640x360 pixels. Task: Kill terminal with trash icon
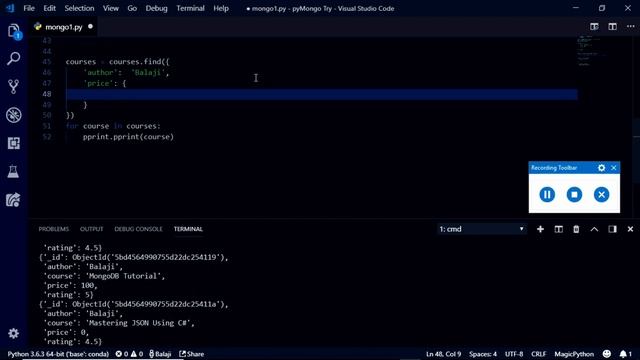tap(576, 229)
